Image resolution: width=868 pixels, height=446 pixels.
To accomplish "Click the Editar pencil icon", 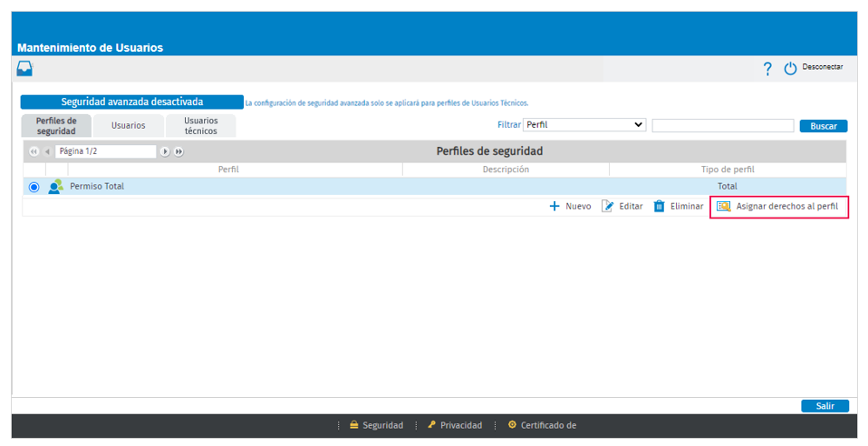I will (607, 206).
